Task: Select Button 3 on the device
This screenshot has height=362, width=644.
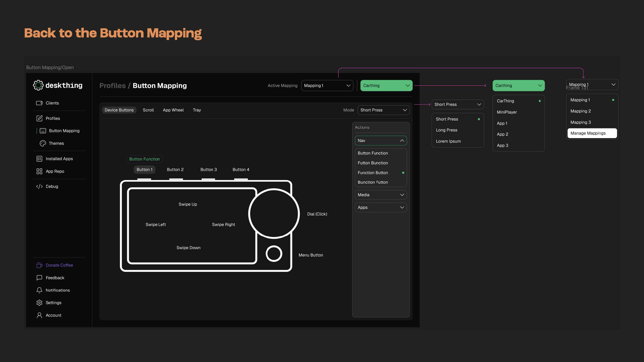Action: click(208, 169)
